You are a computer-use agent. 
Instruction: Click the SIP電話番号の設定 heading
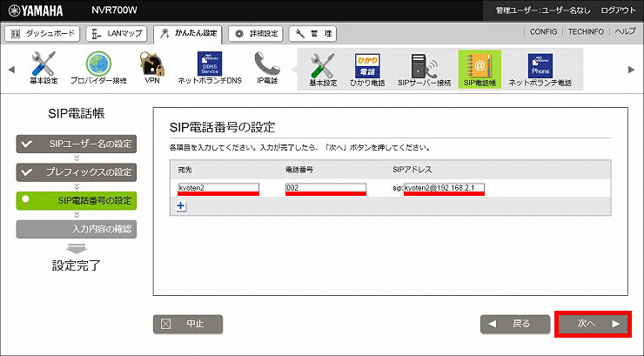pos(222,127)
